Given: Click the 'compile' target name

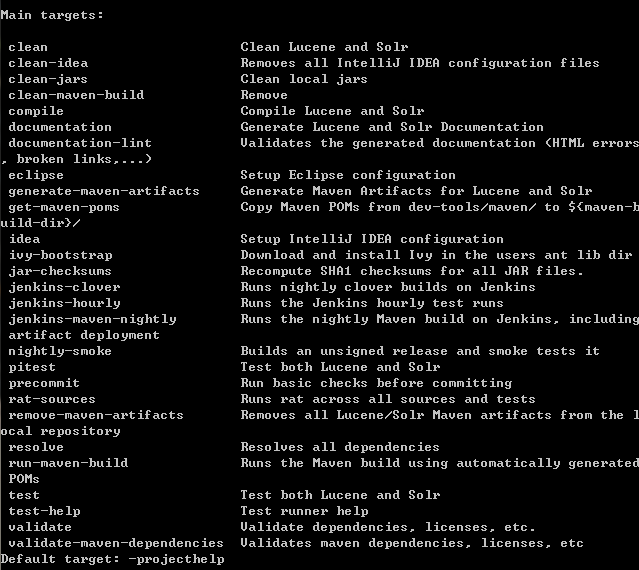Looking at the screenshot, I should [x=36, y=111].
